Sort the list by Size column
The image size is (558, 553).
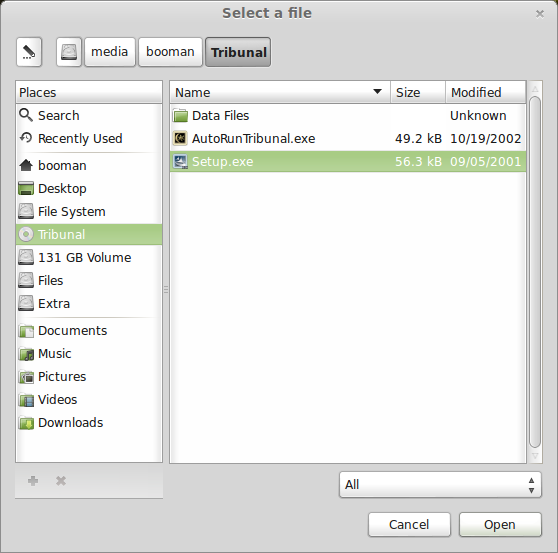[x=418, y=92]
